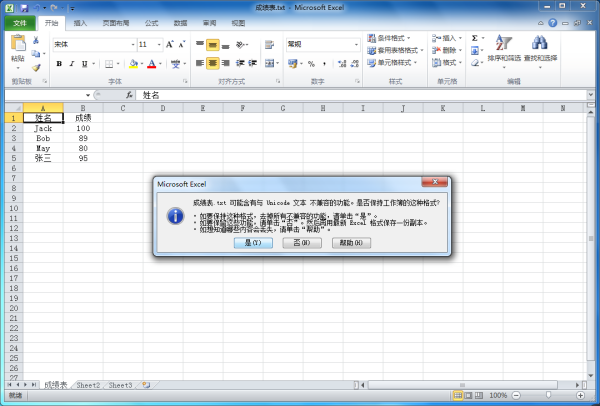The image size is (600, 406).
Task: Click the phonetic guide (文) icon
Action: click(175, 64)
